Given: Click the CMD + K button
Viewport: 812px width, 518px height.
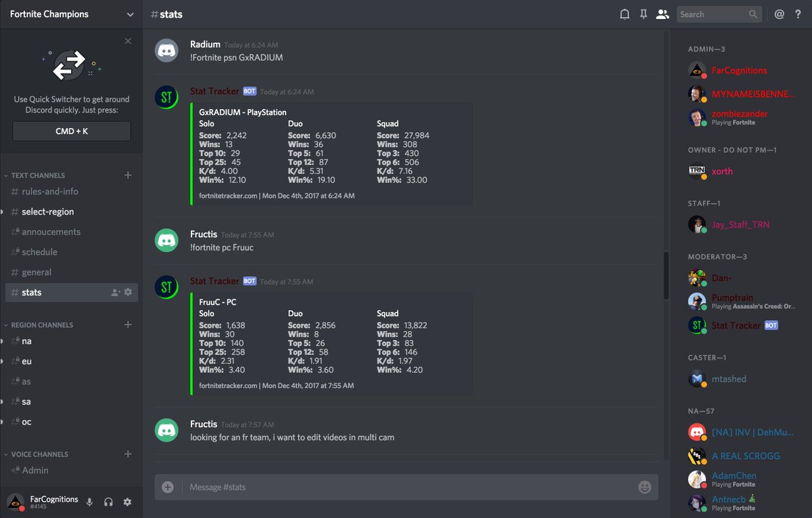Looking at the screenshot, I should (72, 131).
